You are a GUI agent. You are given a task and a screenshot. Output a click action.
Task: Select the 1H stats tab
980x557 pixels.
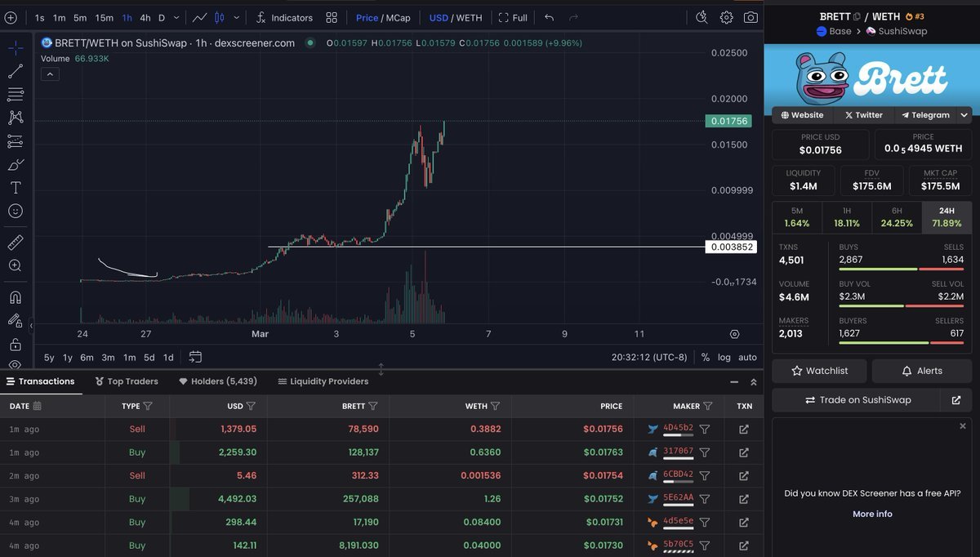click(x=847, y=216)
